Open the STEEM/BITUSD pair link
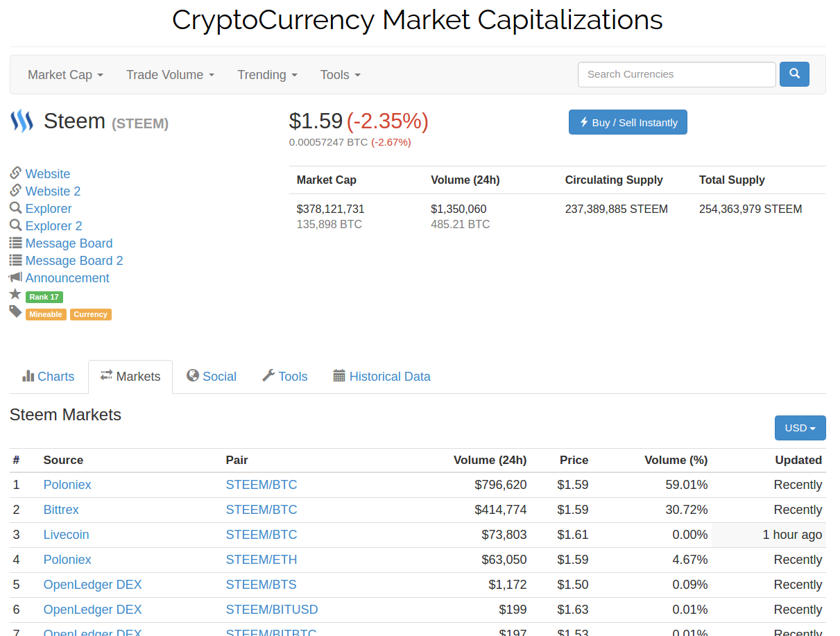 (272, 610)
